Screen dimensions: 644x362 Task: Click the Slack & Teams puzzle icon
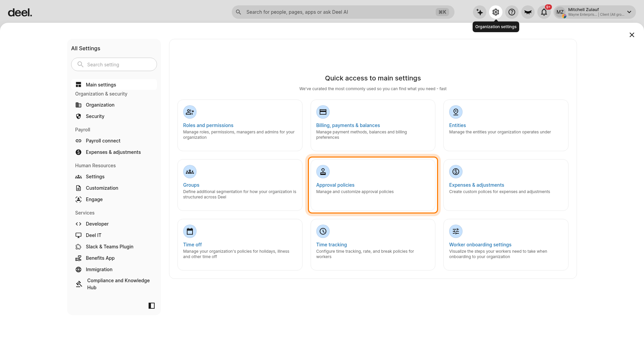pos(78,247)
